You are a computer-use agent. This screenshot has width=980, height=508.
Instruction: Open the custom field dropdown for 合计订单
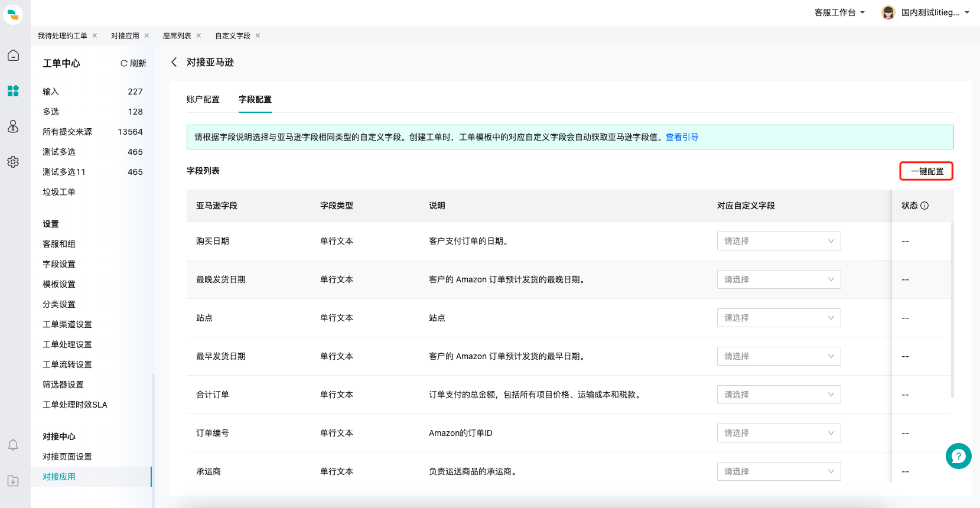click(779, 395)
